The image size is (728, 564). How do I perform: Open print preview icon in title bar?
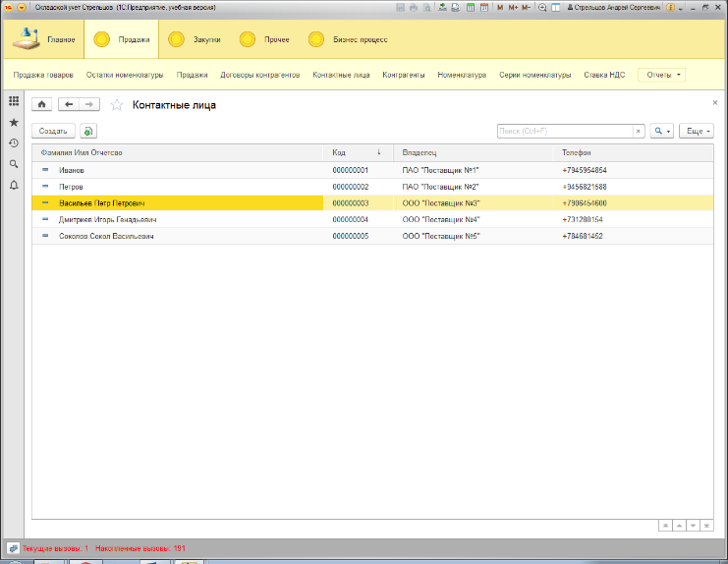[426, 8]
